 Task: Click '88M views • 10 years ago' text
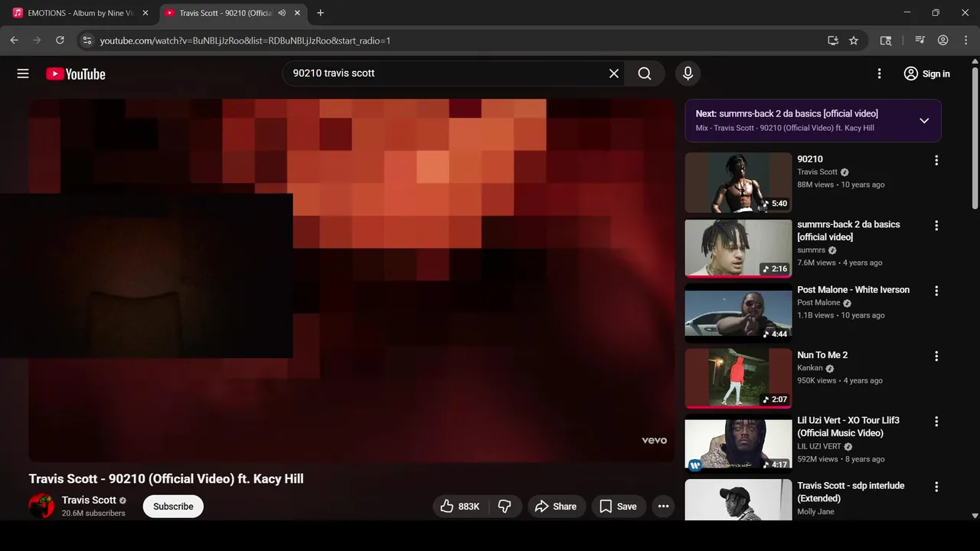click(x=841, y=184)
